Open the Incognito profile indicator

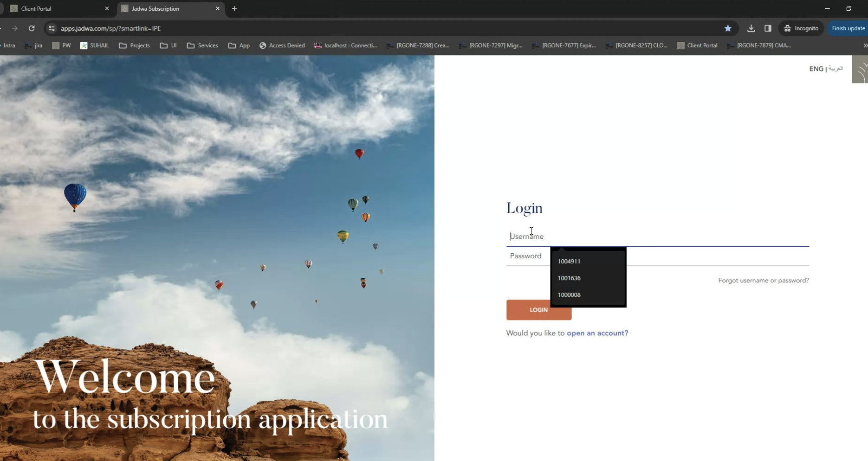pyautogui.click(x=801, y=28)
